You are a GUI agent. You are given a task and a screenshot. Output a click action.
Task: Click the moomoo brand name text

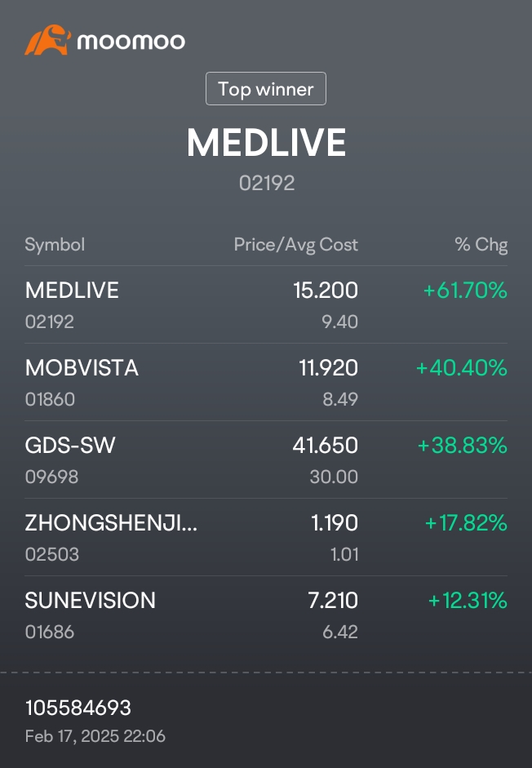(x=131, y=41)
